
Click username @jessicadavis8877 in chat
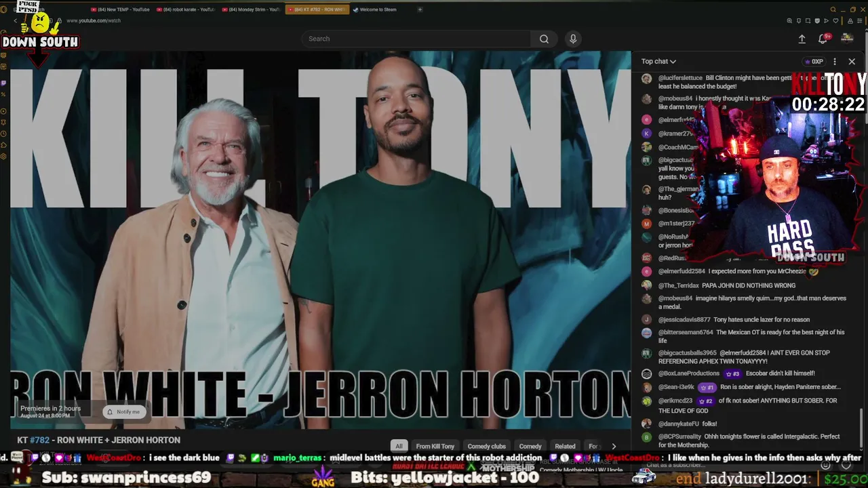point(684,319)
